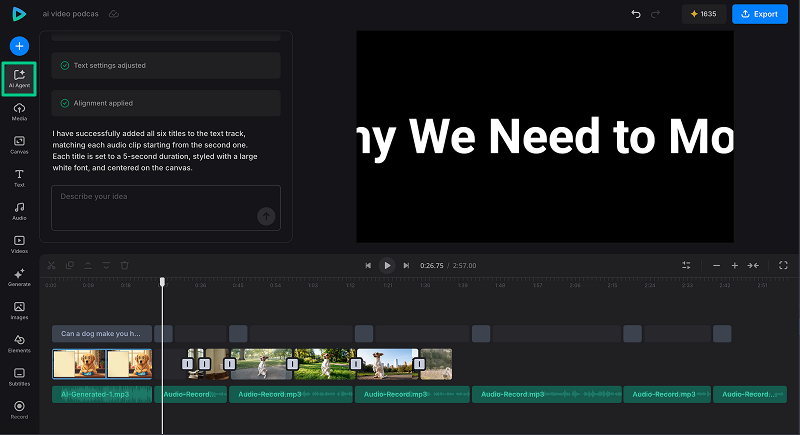Click the trash delete icon
This screenshot has width=800, height=435.
click(x=124, y=265)
